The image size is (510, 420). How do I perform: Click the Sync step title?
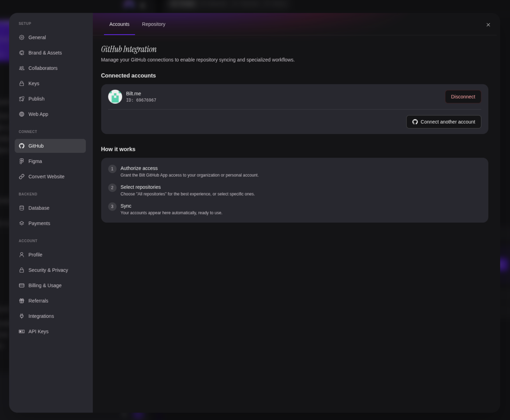tap(126, 206)
